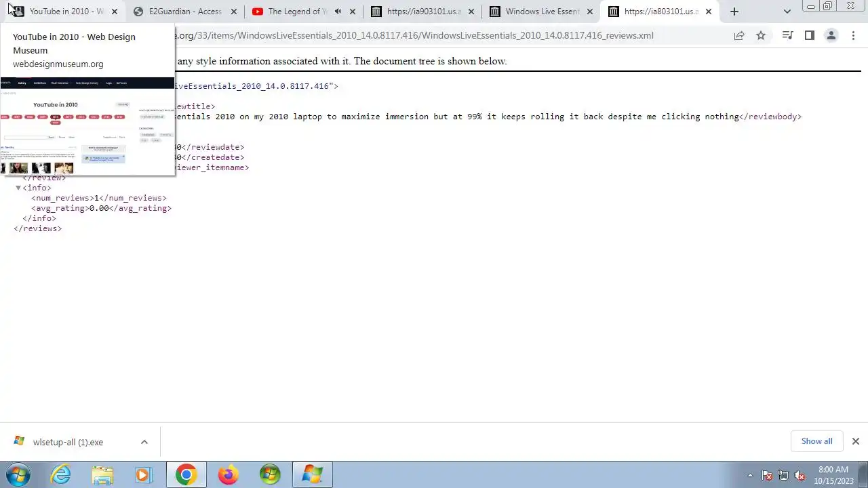Image resolution: width=868 pixels, height=488 pixels.
Task: Switch to the E2Guardian - Access tab
Action: 184,12
